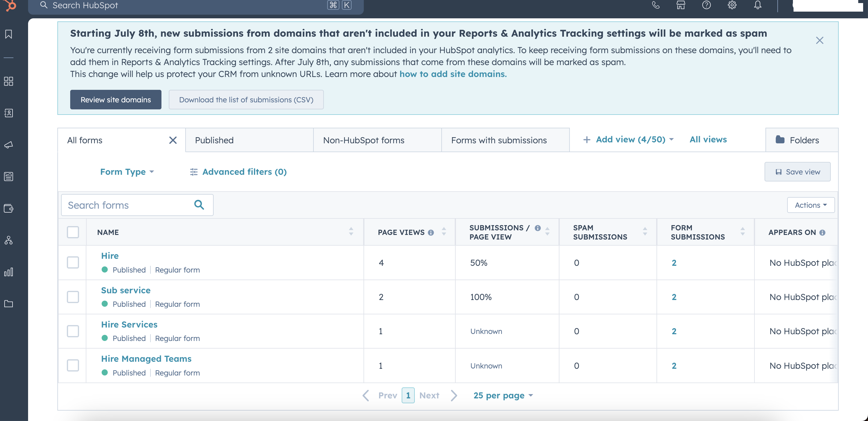
Task: Open the Add view (4/50) dropdown
Action: [628, 139]
